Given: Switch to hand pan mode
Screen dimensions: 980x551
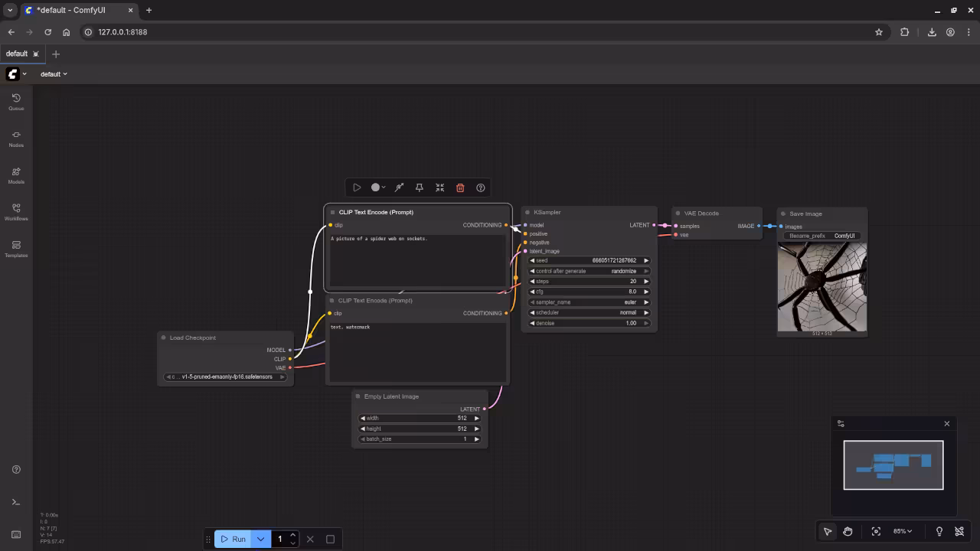Looking at the screenshot, I should click(x=848, y=531).
